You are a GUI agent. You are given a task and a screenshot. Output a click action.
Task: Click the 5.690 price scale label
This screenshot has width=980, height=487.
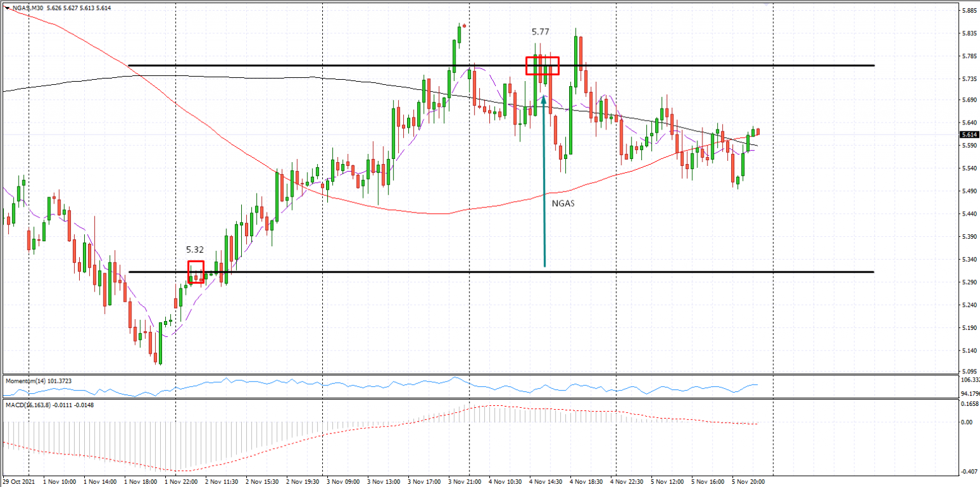pos(969,100)
